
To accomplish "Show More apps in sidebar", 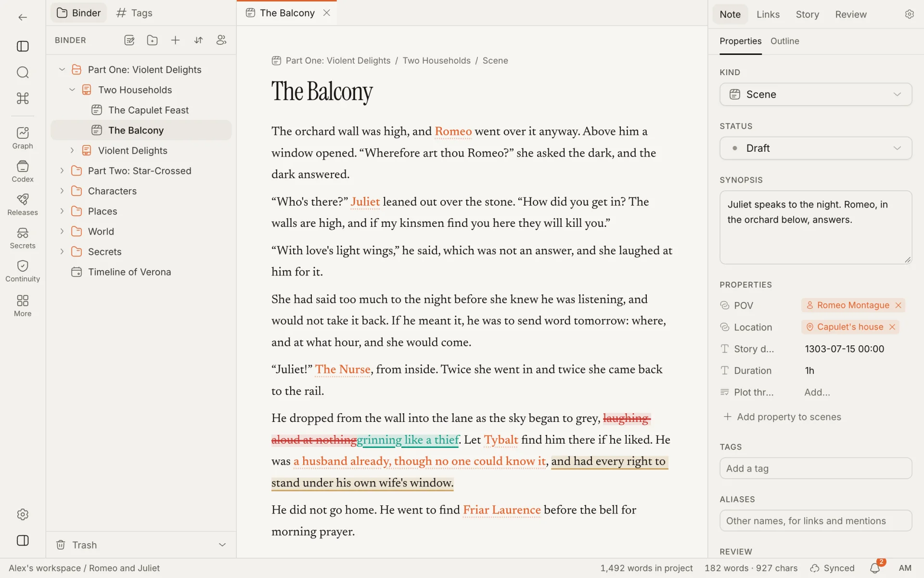I will pyautogui.click(x=23, y=305).
